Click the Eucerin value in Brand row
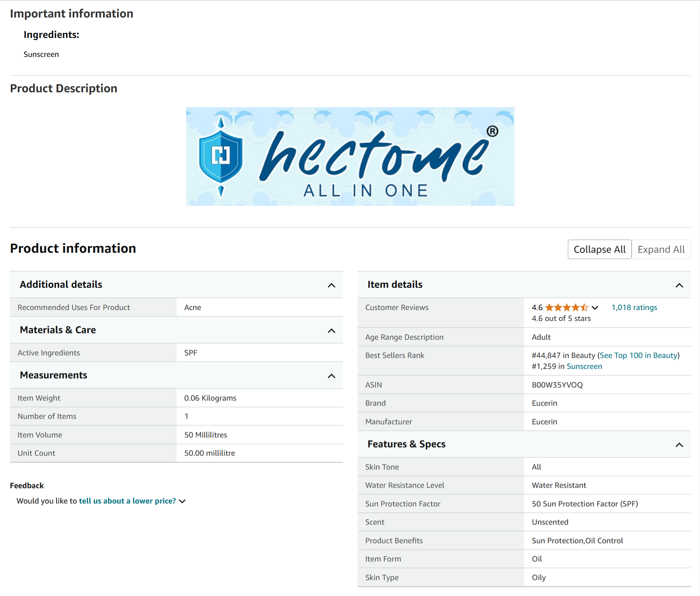700x596 pixels. (544, 403)
